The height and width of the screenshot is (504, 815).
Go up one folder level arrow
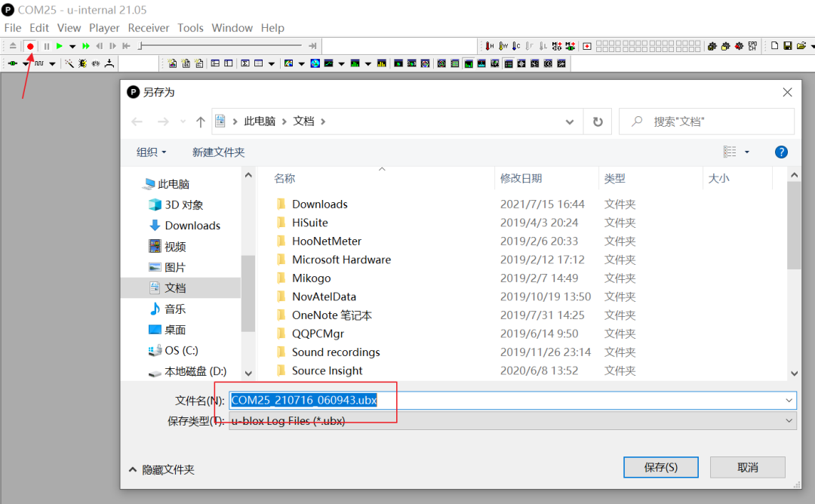click(200, 121)
